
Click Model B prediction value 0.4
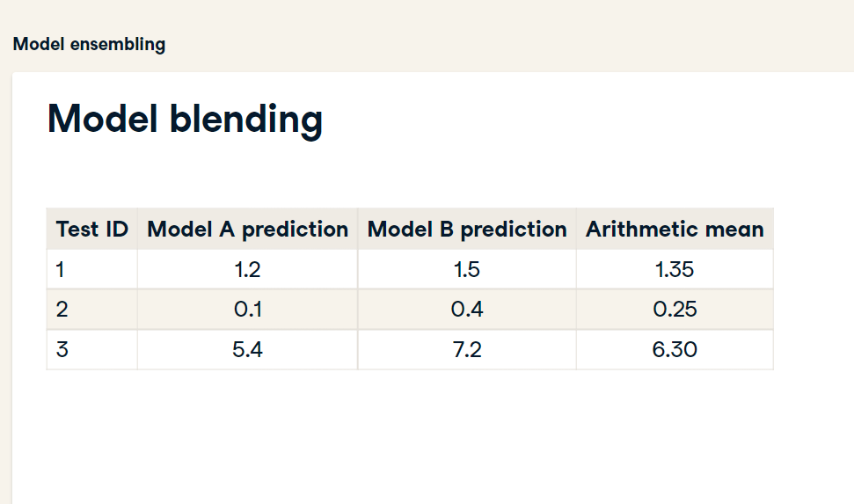tap(467, 309)
